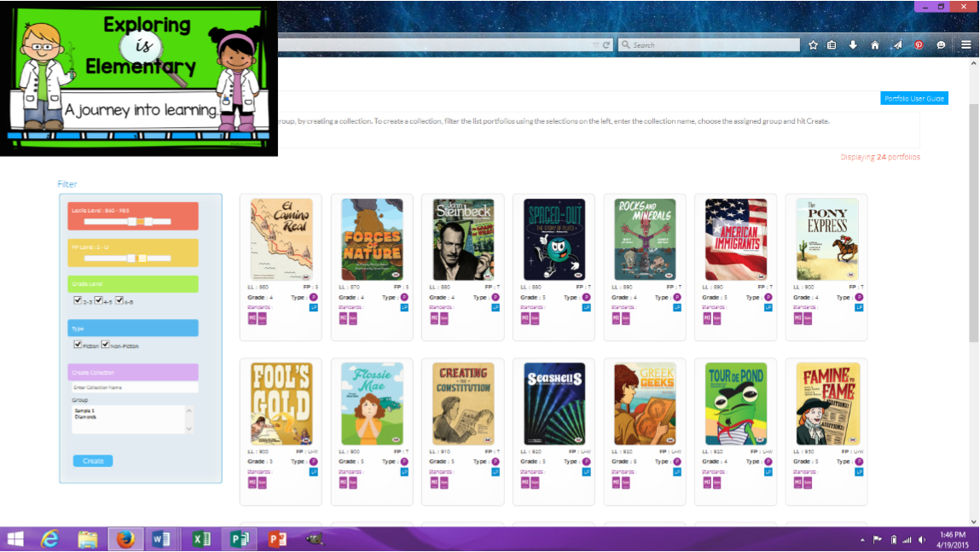Show hidden system tray icons arrow
Image resolution: width=980 pixels, height=552 pixels.
[862, 539]
